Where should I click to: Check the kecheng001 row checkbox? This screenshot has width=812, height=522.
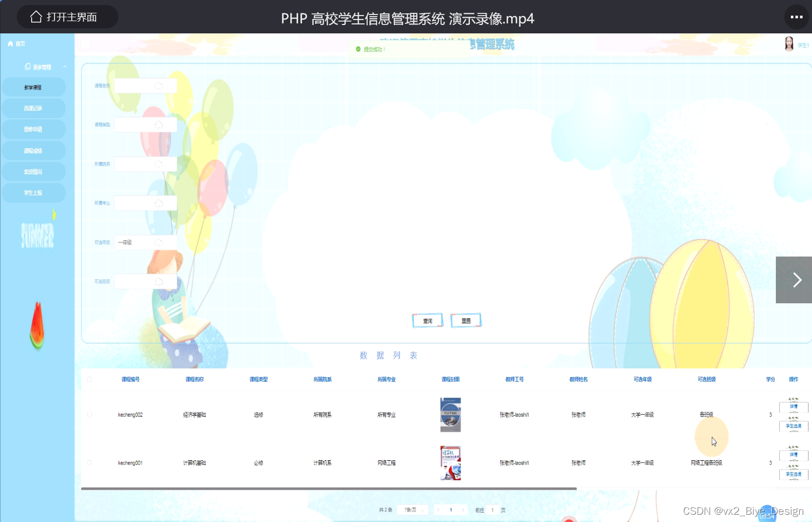click(x=90, y=463)
